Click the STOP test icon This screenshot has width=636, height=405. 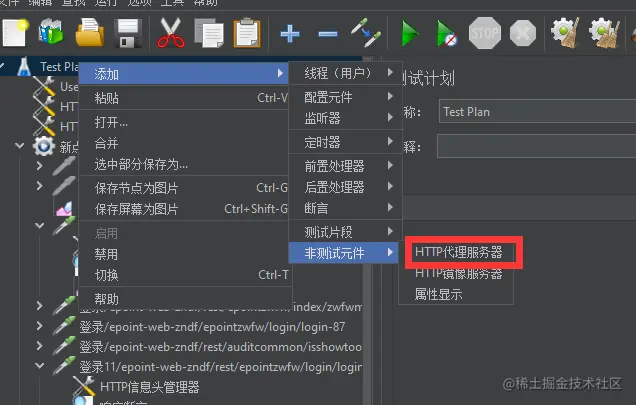pyautogui.click(x=485, y=33)
